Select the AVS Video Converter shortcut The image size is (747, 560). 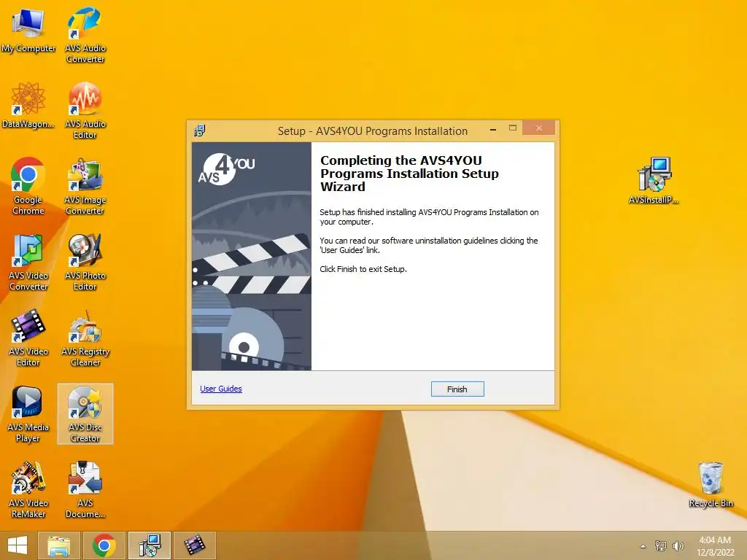[28, 262]
